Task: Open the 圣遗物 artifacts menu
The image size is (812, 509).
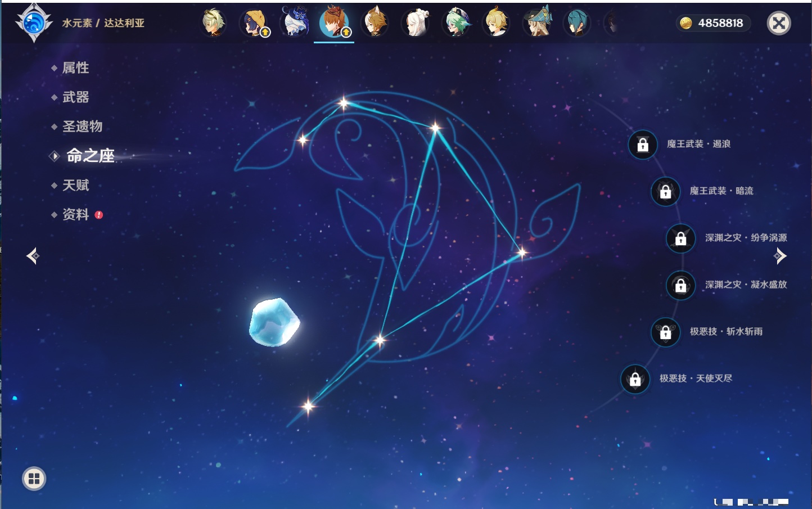Action: click(x=82, y=126)
